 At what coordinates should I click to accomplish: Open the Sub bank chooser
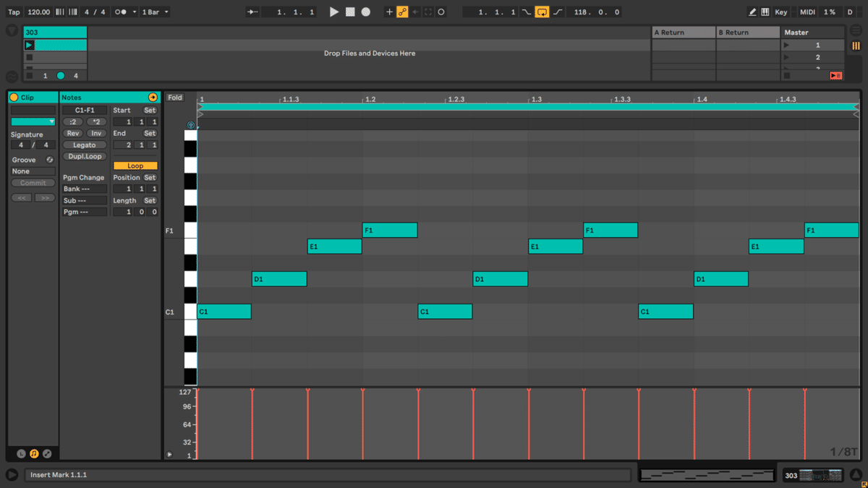pyautogui.click(x=85, y=201)
